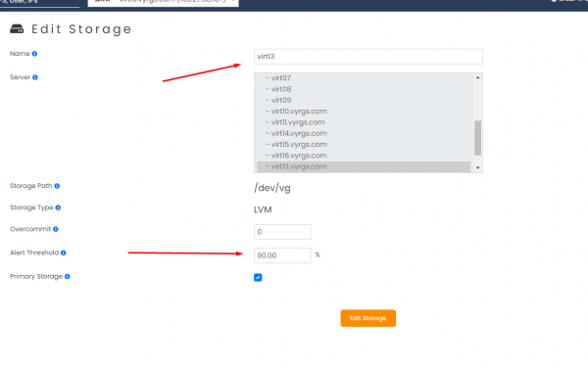588x368 pixels.
Task: Click the info icon beside Server label
Action: (x=35, y=77)
